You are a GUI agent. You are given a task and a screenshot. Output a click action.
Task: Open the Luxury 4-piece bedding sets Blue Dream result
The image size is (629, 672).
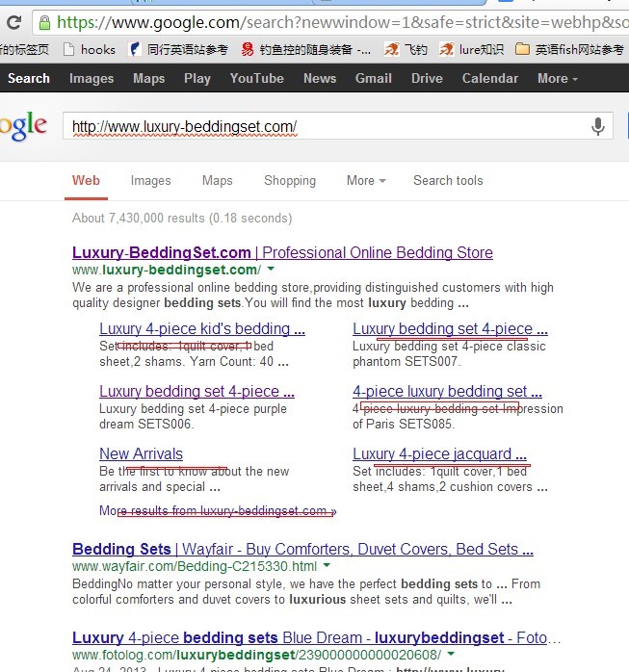pyautogui.click(x=316, y=637)
